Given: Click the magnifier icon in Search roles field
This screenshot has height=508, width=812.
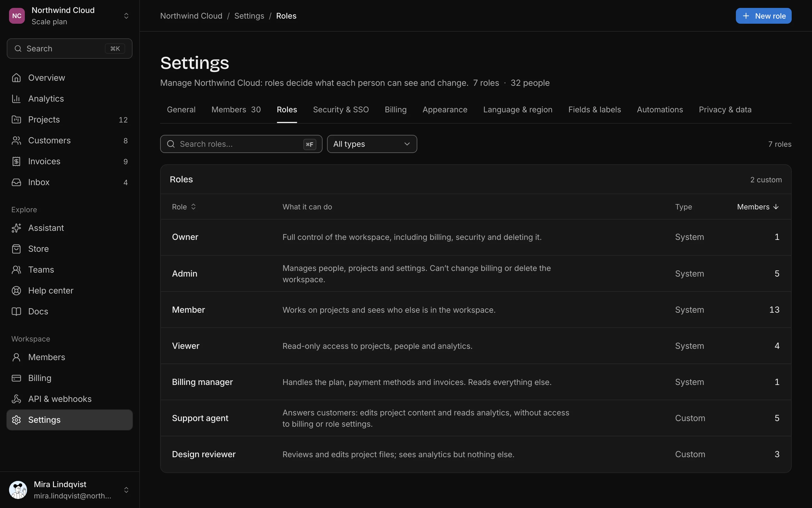Looking at the screenshot, I should [x=171, y=144].
